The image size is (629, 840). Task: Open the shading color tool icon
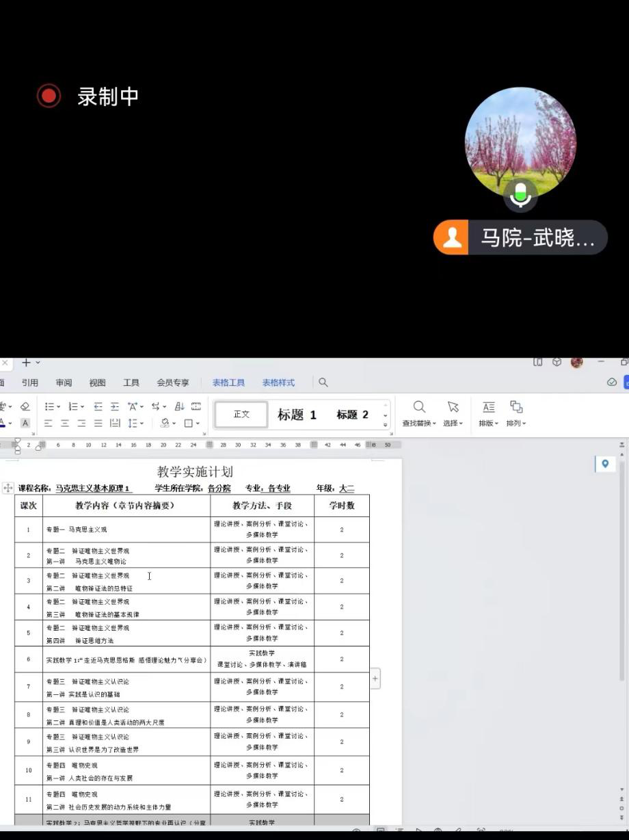click(164, 423)
